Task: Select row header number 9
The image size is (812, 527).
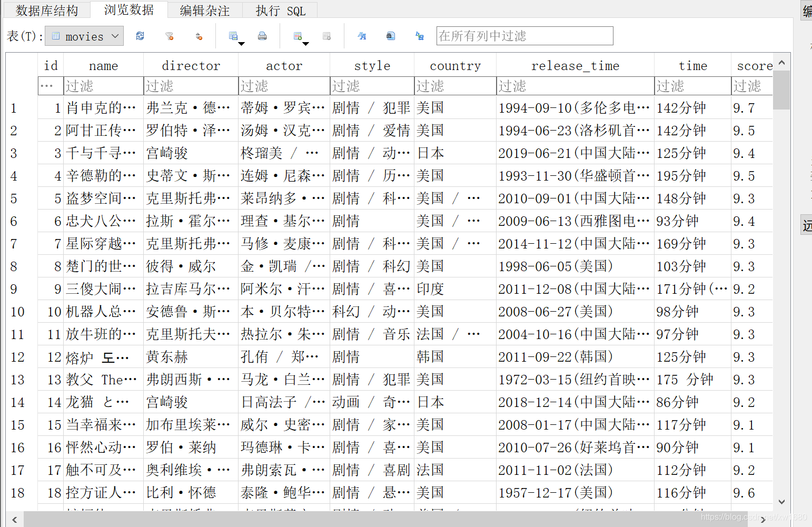Action: pos(22,289)
